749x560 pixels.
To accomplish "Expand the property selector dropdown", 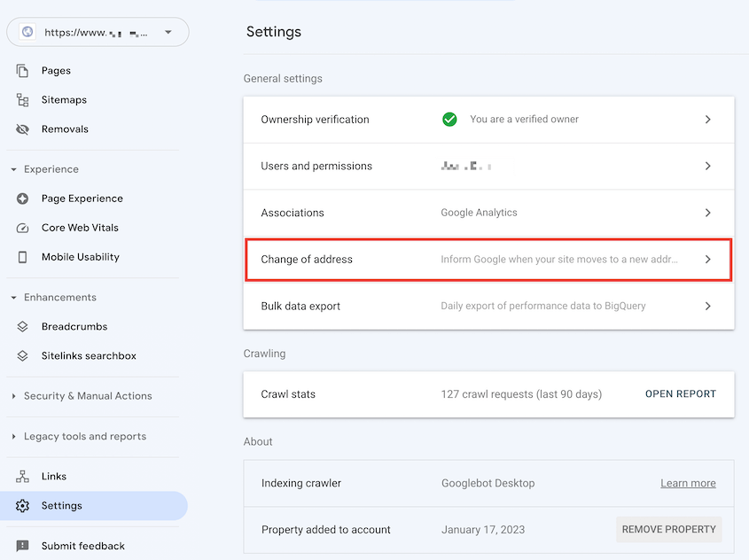I will [x=168, y=32].
